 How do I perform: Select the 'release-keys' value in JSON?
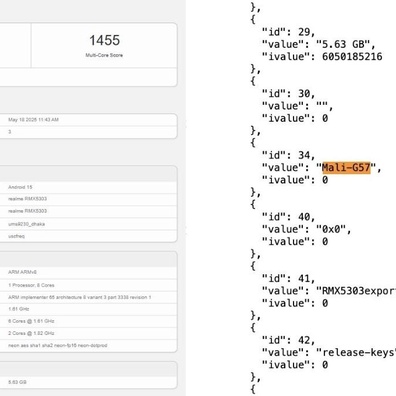356,353
